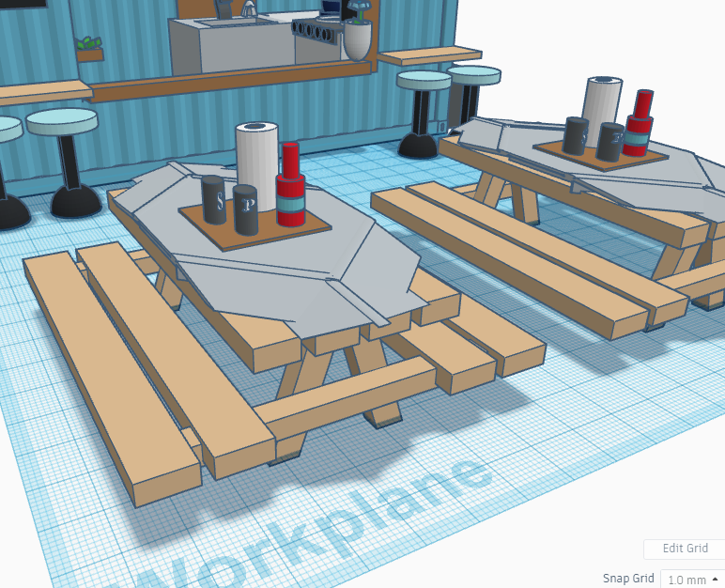725x588 pixels.
Task: Select the bar stool at far left
Action: tap(63, 160)
